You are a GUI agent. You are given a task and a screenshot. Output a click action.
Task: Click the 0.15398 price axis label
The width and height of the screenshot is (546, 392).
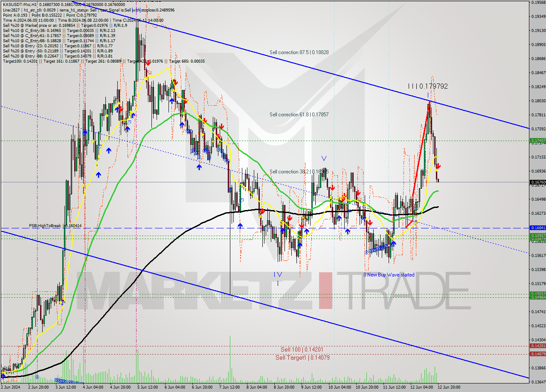click(x=537, y=270)
